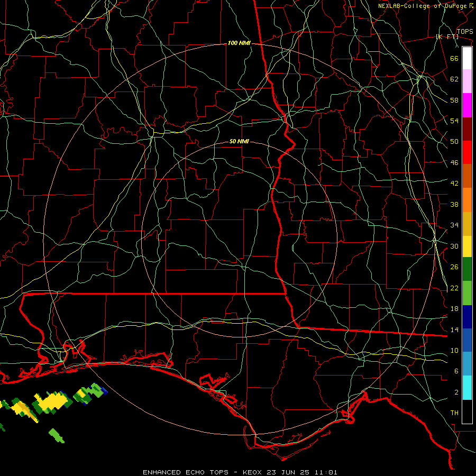Click the dark red legend swatch
This screenshot has width=476, height=476.
click(x=467, y=129)
